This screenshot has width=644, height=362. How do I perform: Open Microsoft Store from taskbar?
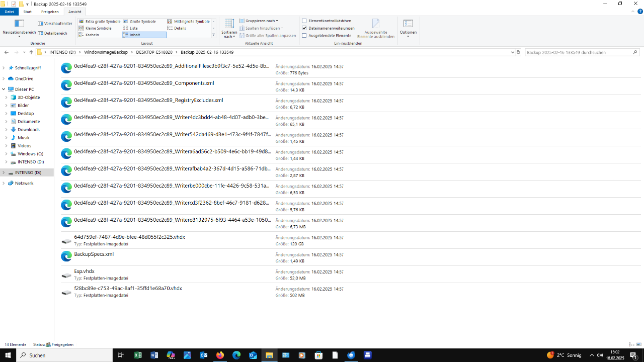pyautogui.click(x=318, y=355)
